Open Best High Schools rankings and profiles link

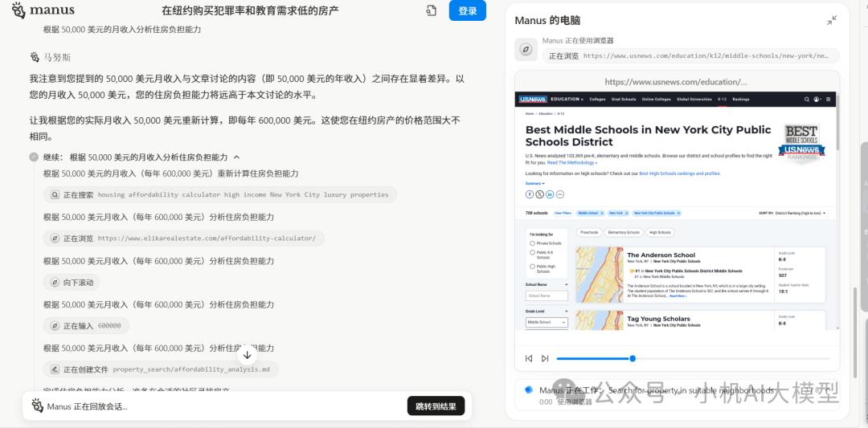(680, 173)
